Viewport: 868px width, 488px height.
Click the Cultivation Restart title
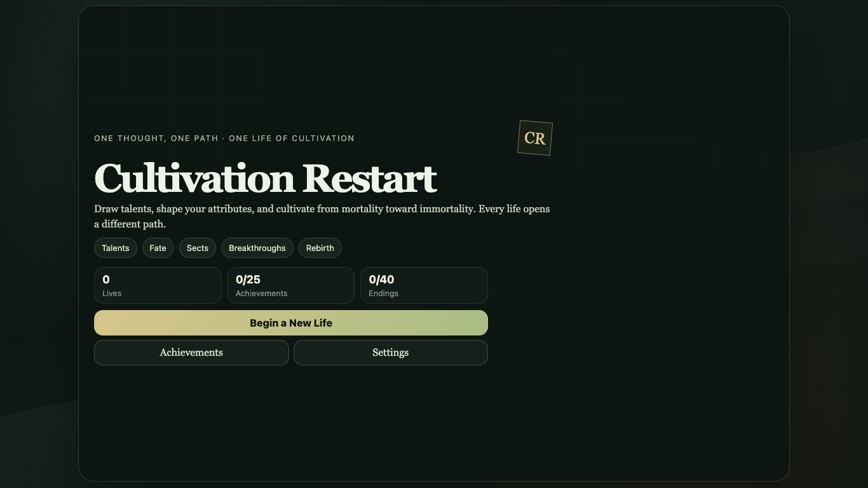pos(266,178)
